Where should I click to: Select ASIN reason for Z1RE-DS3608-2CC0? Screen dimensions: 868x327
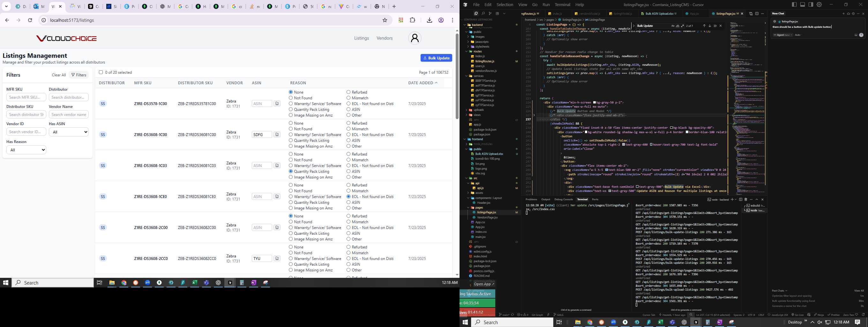pyautogui.click(x=348, y=264)
